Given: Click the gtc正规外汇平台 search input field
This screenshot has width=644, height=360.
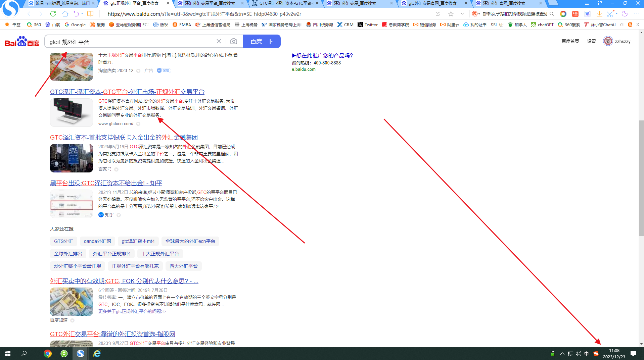Looking at the screenshot, I should pyautogui.click(x=131, y=42).
